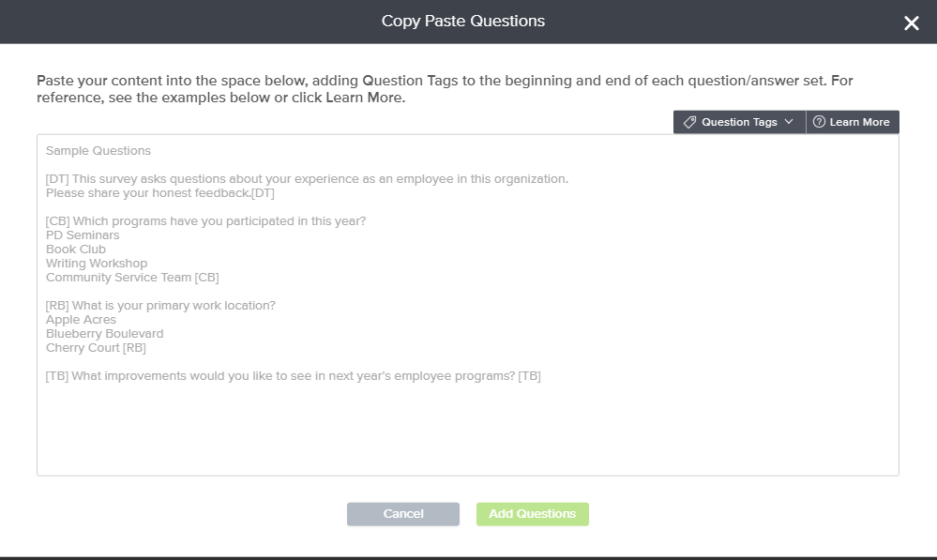Click the [TB] improvements question sample line
The width and height of the screenshot is (937, 560).
coord(293,376)
